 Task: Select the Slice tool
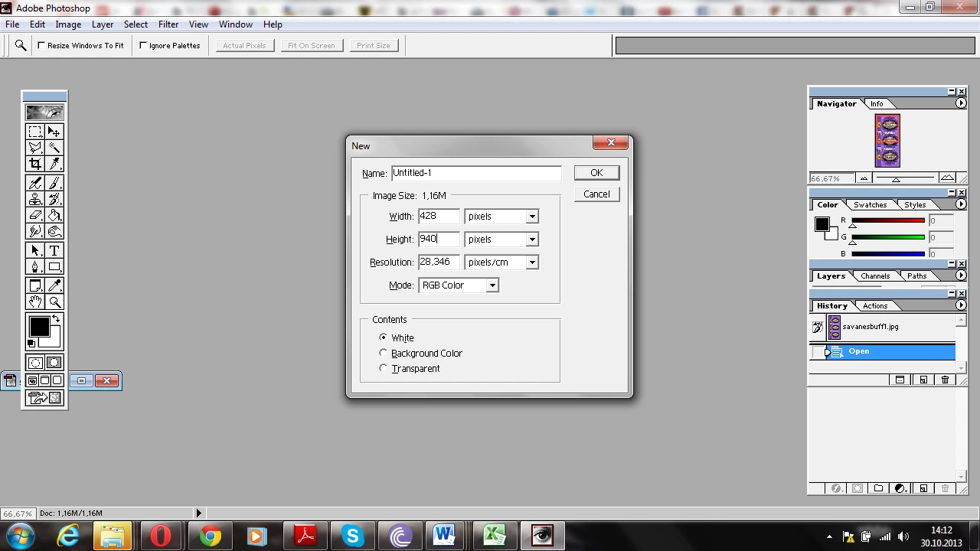click(54, 164)
